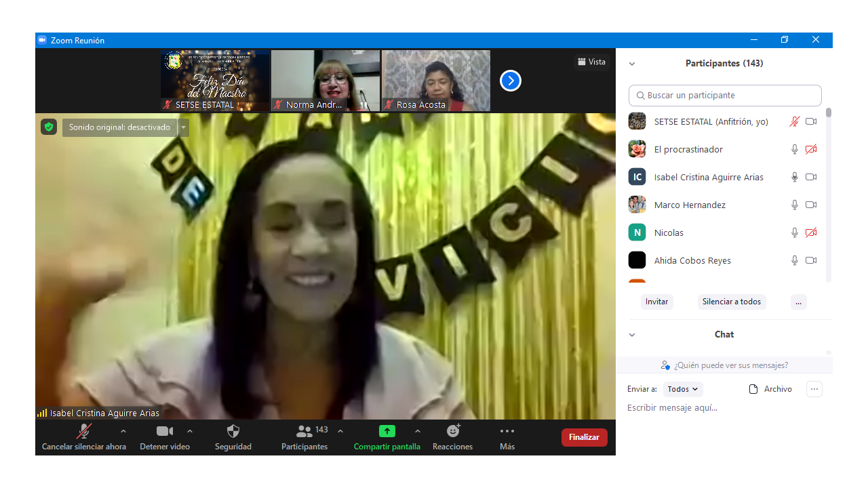
Task: Expand share options arrow beside Compartir pantalla
Action: [418, 431]
